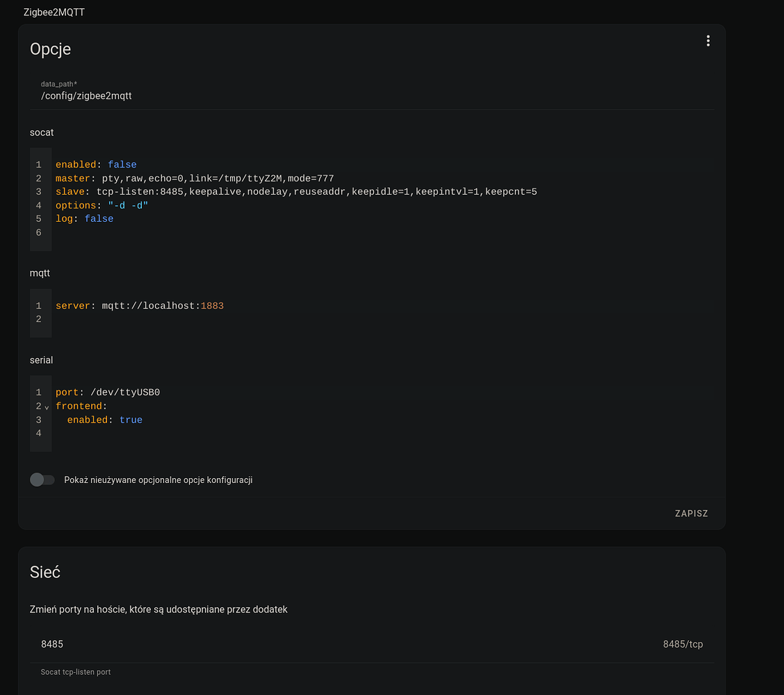Click the socat slave tcp-listen line

point(296,192)
